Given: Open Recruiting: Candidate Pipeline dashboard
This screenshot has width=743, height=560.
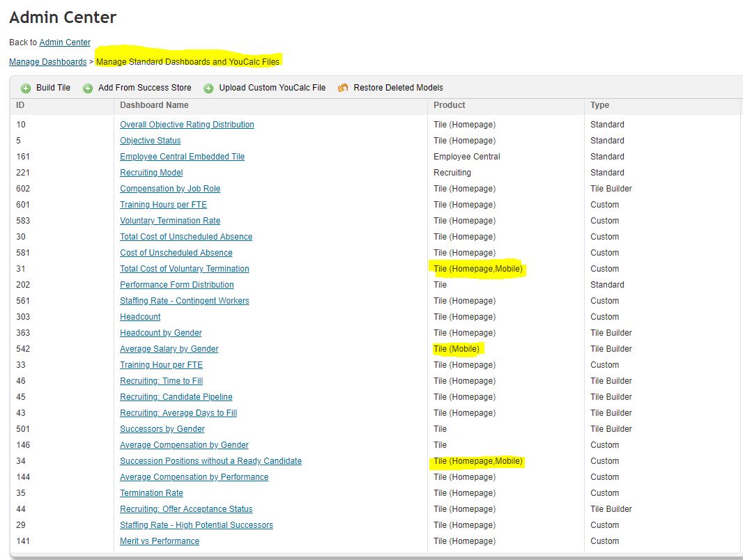Looking at the screenshot, I should (x=176, y=397).
